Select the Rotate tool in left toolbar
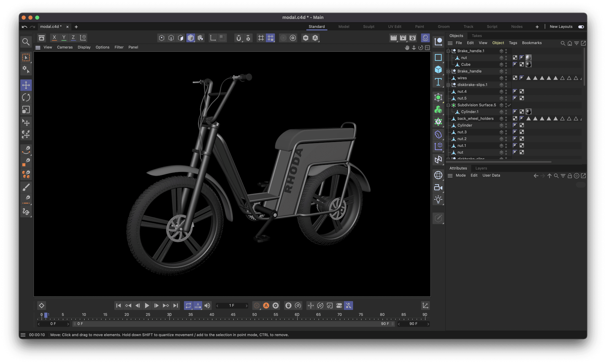 click(x=26, y=97)
